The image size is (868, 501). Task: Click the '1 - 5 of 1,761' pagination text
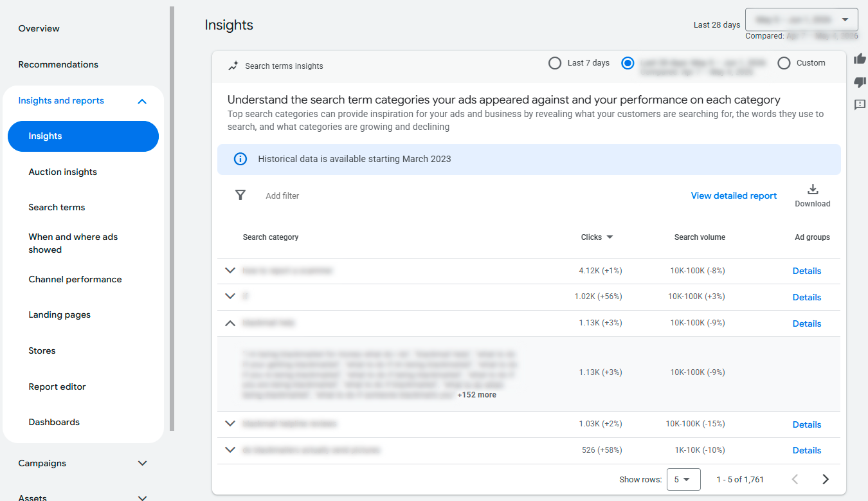[x=740, y=479]
